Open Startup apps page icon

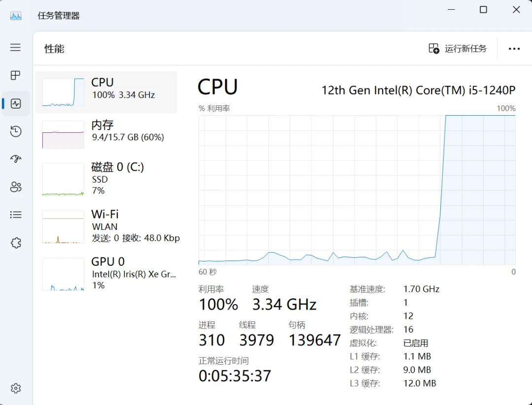coord(16,158)
